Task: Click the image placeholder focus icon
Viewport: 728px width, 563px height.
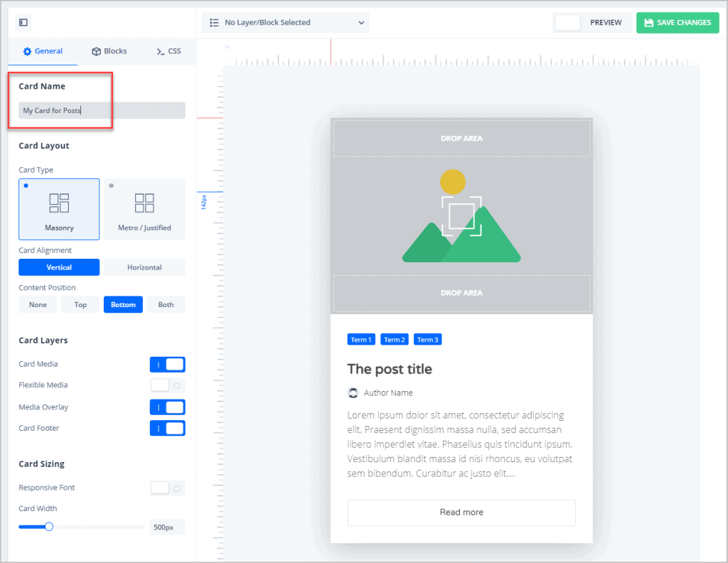Action: click(x=461, y=216)
